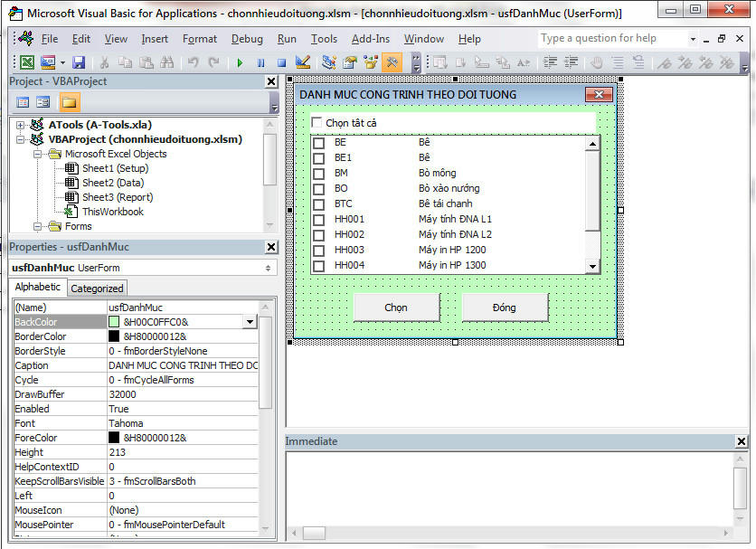The width and height of the screenshot is (756, 549).
Task: Click the 'Đóng' button on the form
Action: (x=505, y=308)
